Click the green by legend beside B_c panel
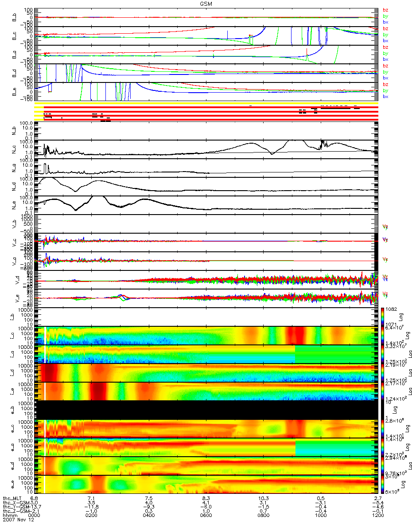The image size is (412, 532). 385,35
